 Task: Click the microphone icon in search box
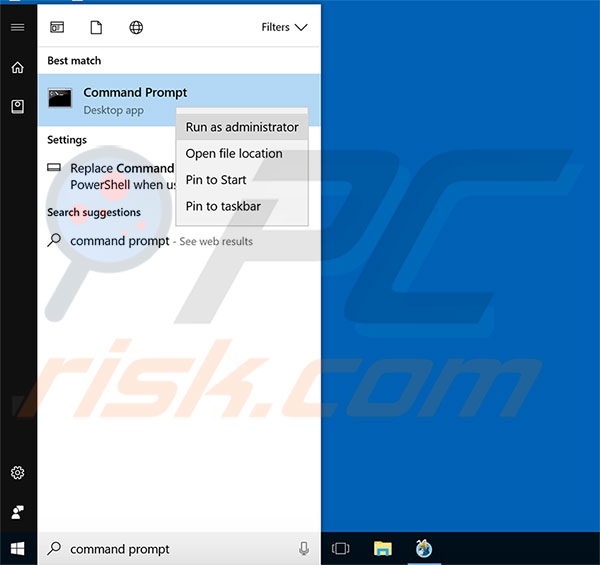[x=304, y=549]
